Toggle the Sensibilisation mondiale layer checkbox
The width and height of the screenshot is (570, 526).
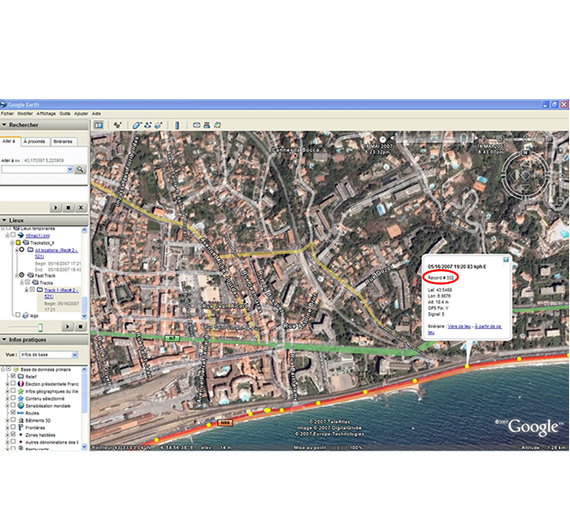(13, 405)
